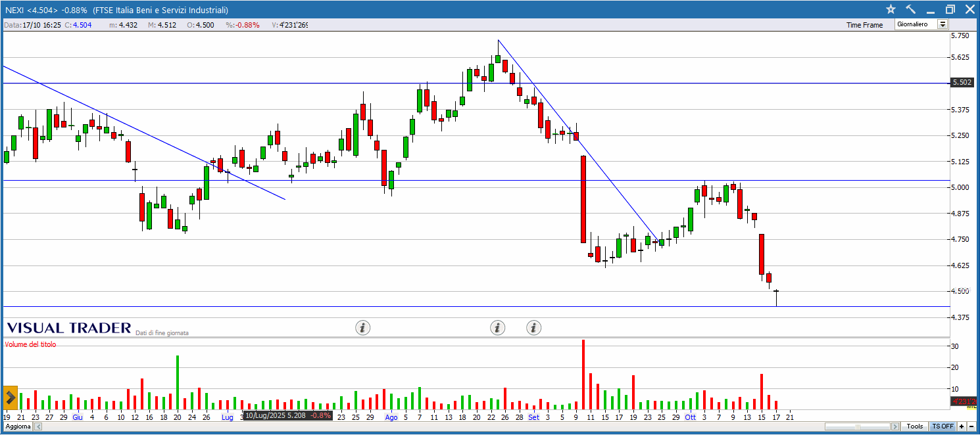
Task: Open the info marker near early September
Action: tap(533, 327)
